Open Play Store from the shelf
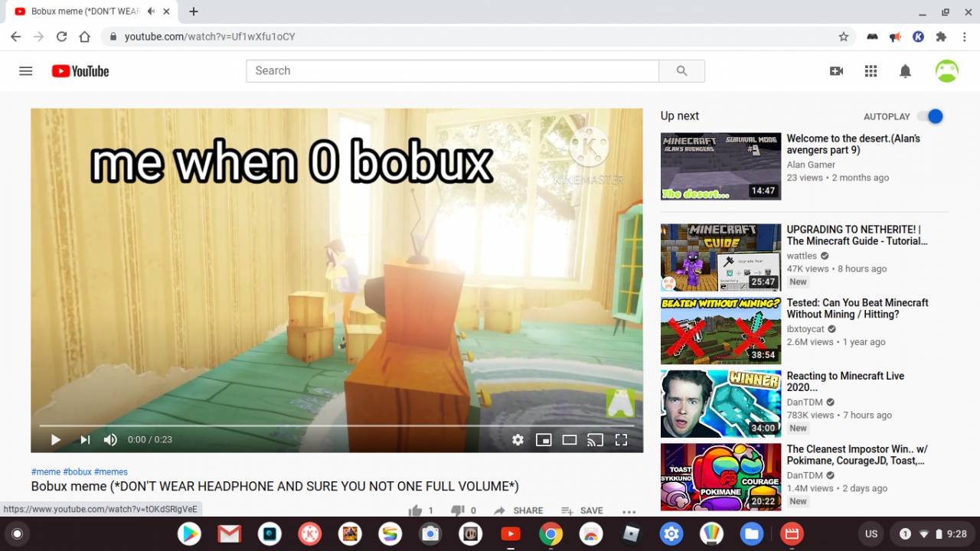The width and height of the screenshot is (980, 551). click(x=189, y=533)
